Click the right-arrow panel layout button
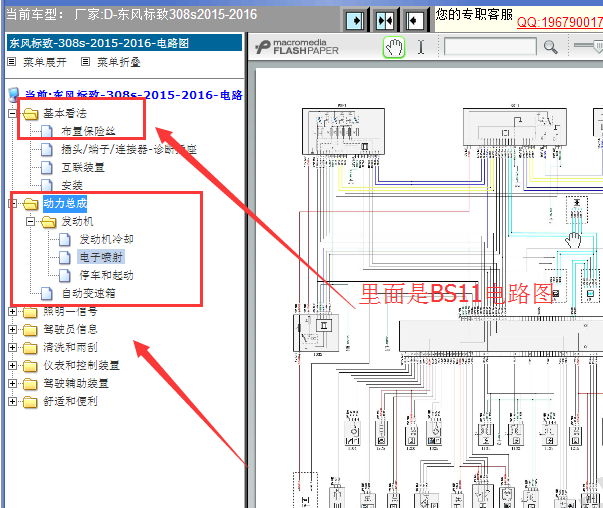 354,20
